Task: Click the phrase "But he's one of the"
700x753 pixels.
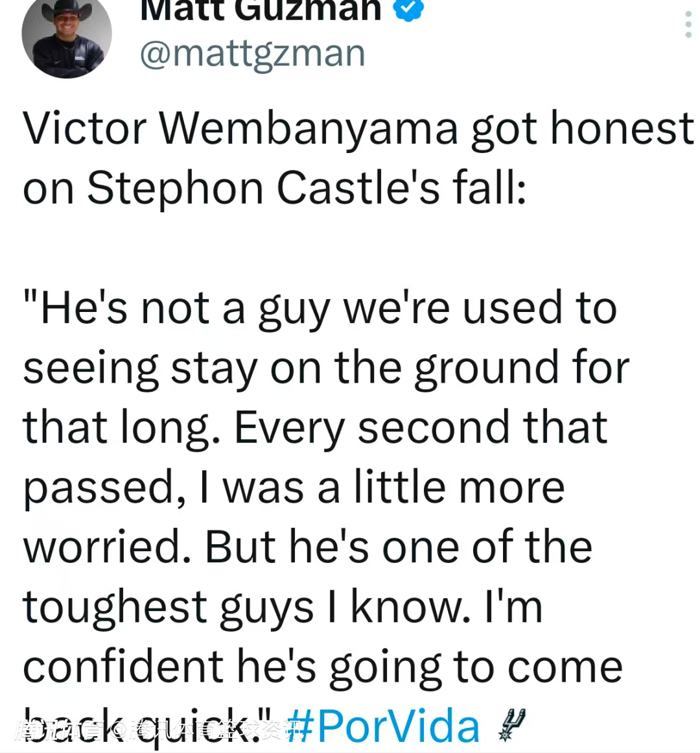Action: coord(399,547)
